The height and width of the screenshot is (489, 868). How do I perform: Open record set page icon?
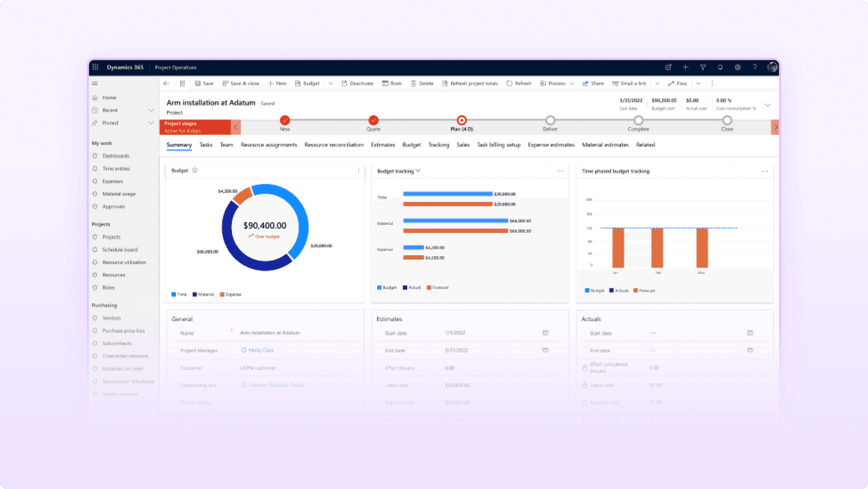tap(182, 83)
